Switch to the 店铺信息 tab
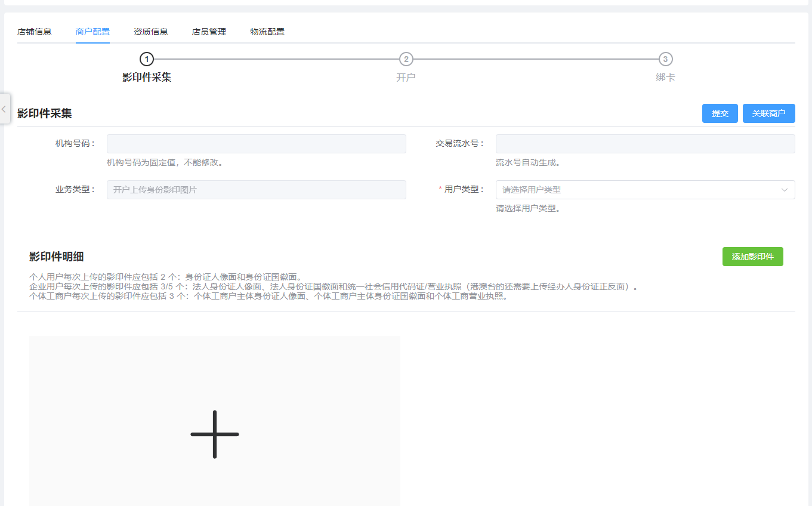Viewport: 812px width, 506px height. [35, 32]
